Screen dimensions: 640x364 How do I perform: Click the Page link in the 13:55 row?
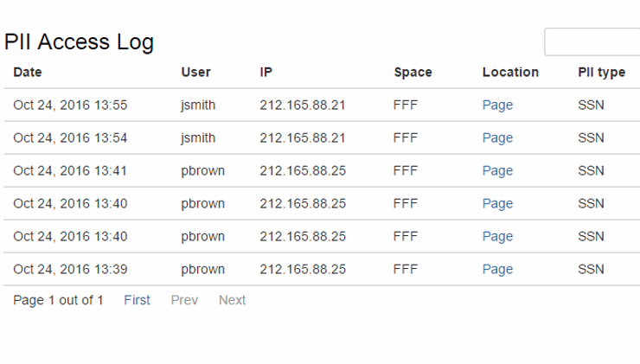point(497,105)
